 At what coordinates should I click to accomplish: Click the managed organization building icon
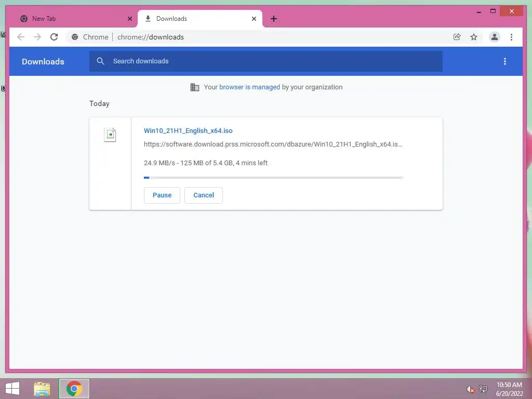[195, 87]
